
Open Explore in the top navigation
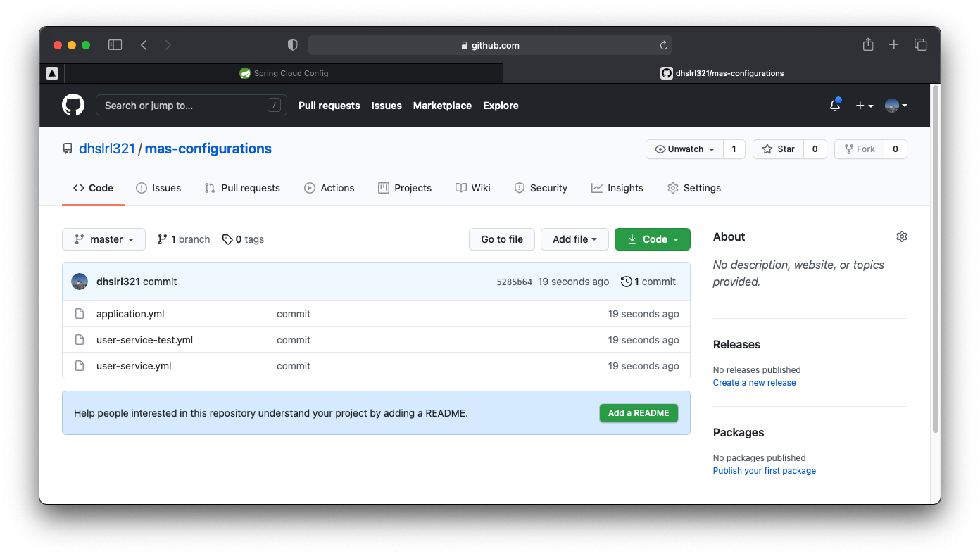(x=501, y=106)
